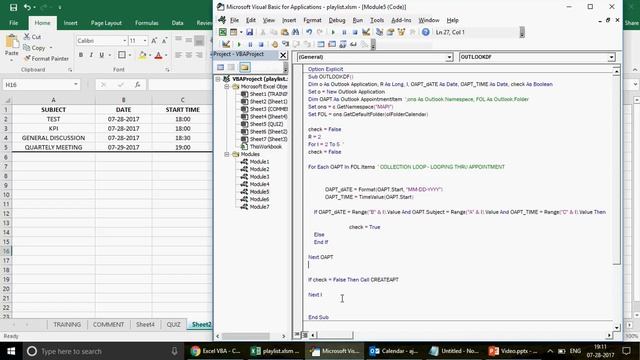Toggle Italic formatting in Excel ribbon
Viewport: 640px width, 360px height.
click(x=91, y=55)
